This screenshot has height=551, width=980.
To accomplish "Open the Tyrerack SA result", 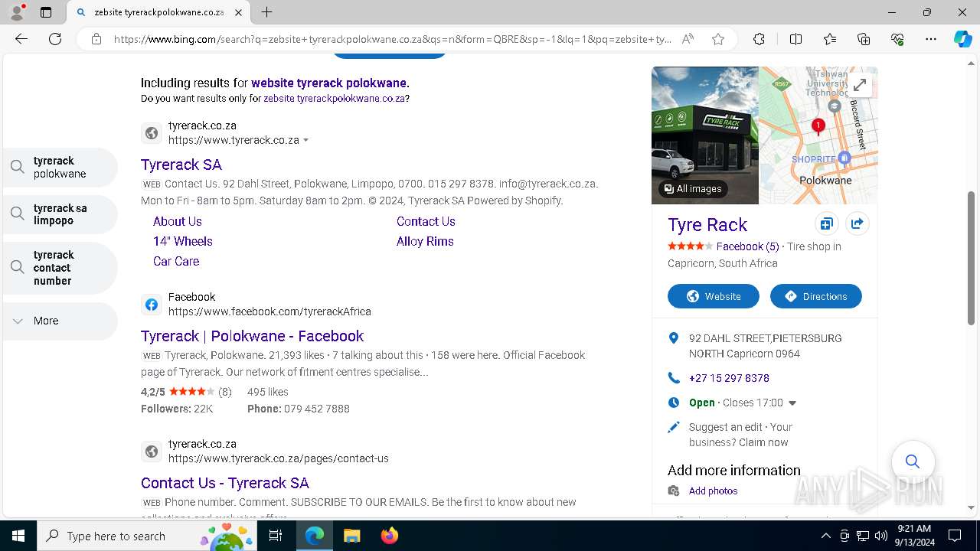I will point(181,165).
